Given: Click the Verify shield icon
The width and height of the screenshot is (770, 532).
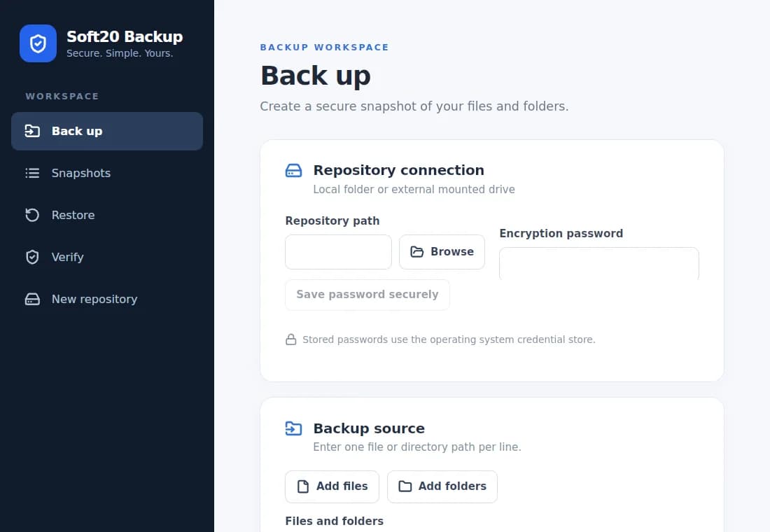Looking at the screenshot, I should point(32,257).
